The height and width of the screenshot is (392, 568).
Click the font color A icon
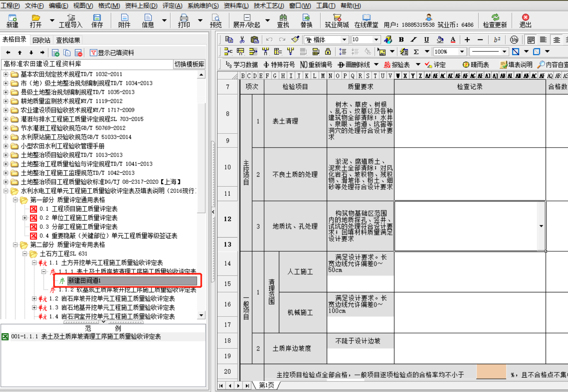(x=453, y=39)
